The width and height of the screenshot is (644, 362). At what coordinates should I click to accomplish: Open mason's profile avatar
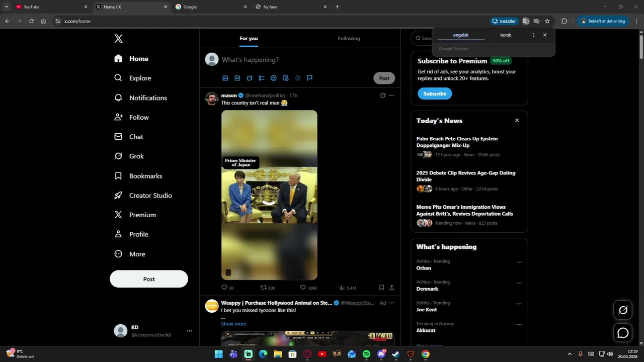212,99
